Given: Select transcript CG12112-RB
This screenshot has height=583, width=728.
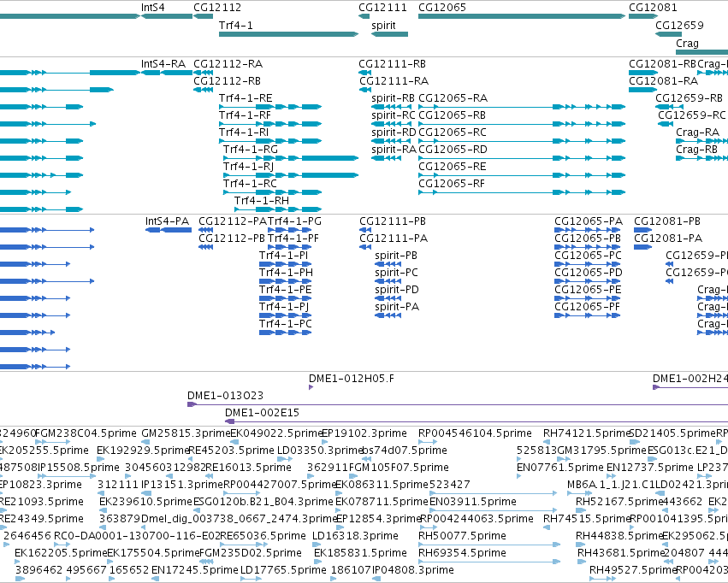Looking at the screenshot, I should click(x=204, y=90).
